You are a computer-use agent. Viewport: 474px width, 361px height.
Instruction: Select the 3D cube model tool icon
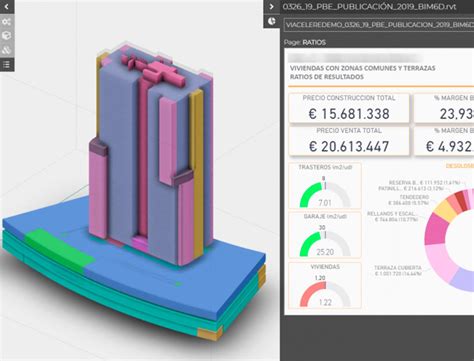[7, 36]
